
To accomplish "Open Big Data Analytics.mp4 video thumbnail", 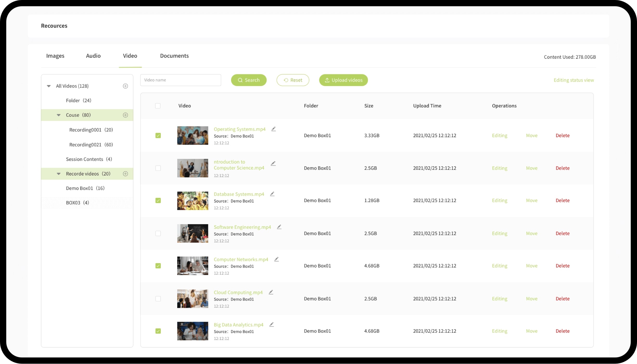I will (193, 331).
